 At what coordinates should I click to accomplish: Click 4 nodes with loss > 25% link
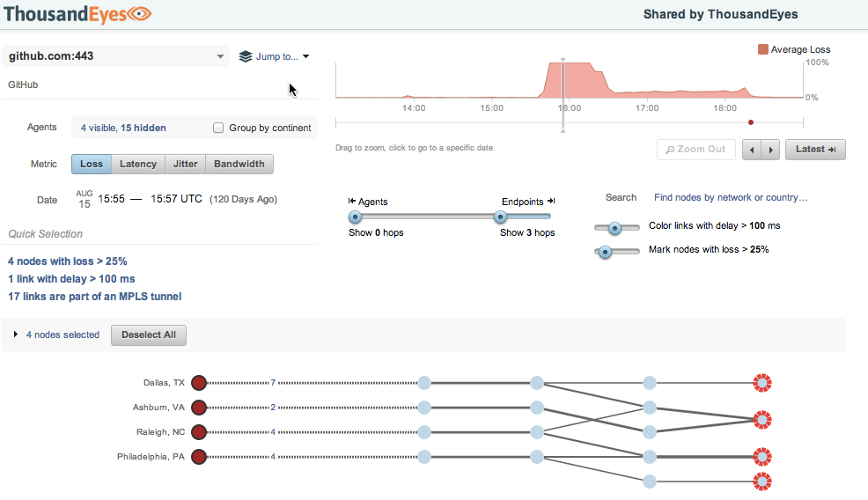[68, 261]
